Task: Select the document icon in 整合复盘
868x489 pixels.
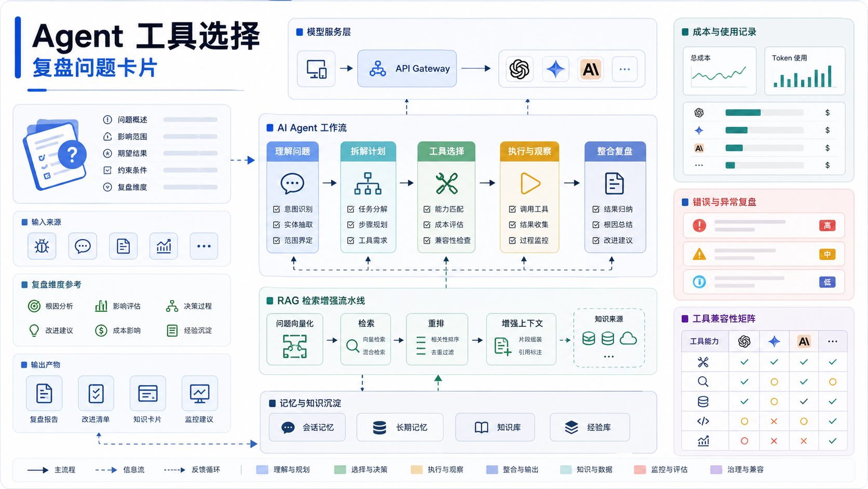Action: (x=615, y=183)
